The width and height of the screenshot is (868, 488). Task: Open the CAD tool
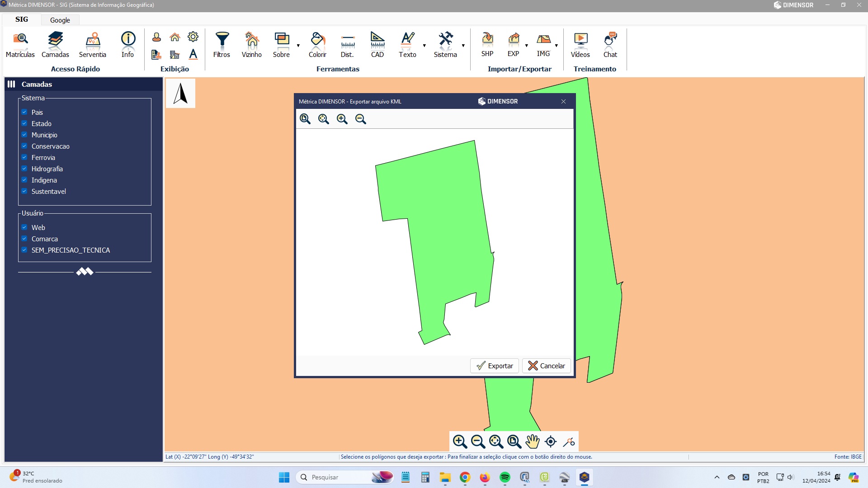coord(377,45)
